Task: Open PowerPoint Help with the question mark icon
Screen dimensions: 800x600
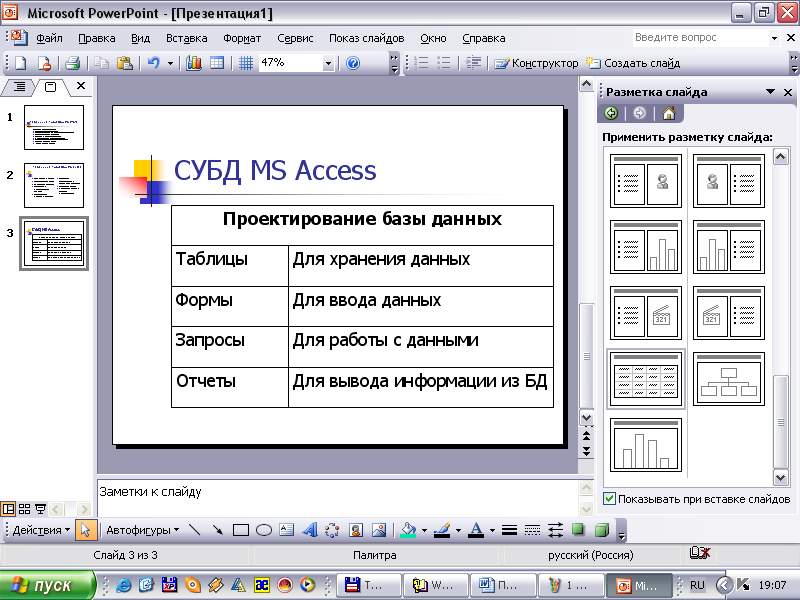Action: click(353, 63)
